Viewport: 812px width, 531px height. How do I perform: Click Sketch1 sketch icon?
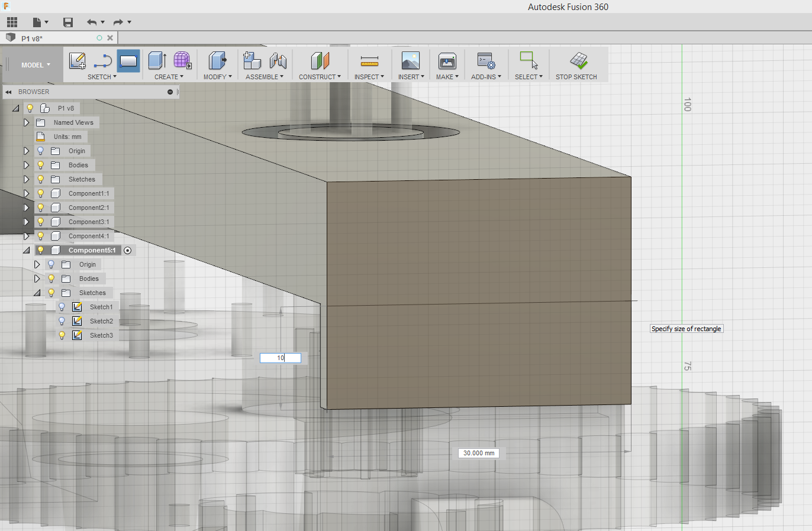[77, 307]
